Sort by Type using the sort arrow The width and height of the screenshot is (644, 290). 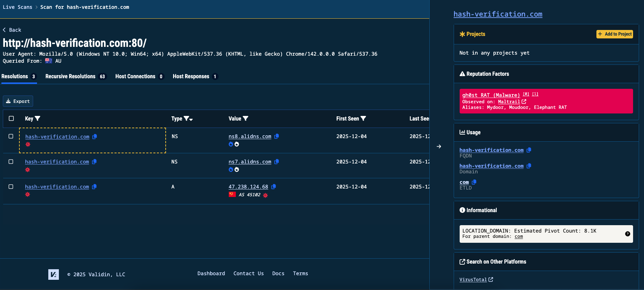tap(191, 120)
